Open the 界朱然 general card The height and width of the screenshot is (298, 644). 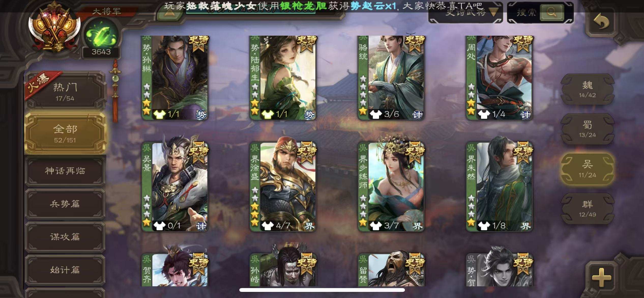coord(499,187)
